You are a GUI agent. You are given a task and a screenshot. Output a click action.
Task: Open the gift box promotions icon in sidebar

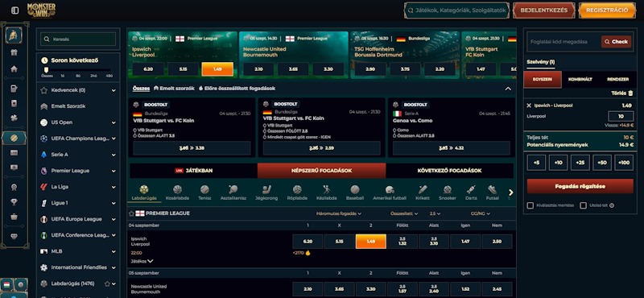(x=14, y=52)
